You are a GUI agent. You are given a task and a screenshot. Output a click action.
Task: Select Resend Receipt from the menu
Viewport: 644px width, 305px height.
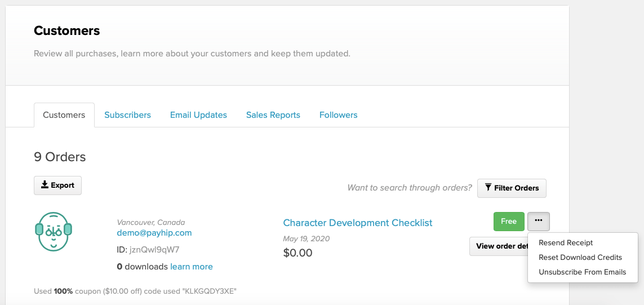(566, 243)
